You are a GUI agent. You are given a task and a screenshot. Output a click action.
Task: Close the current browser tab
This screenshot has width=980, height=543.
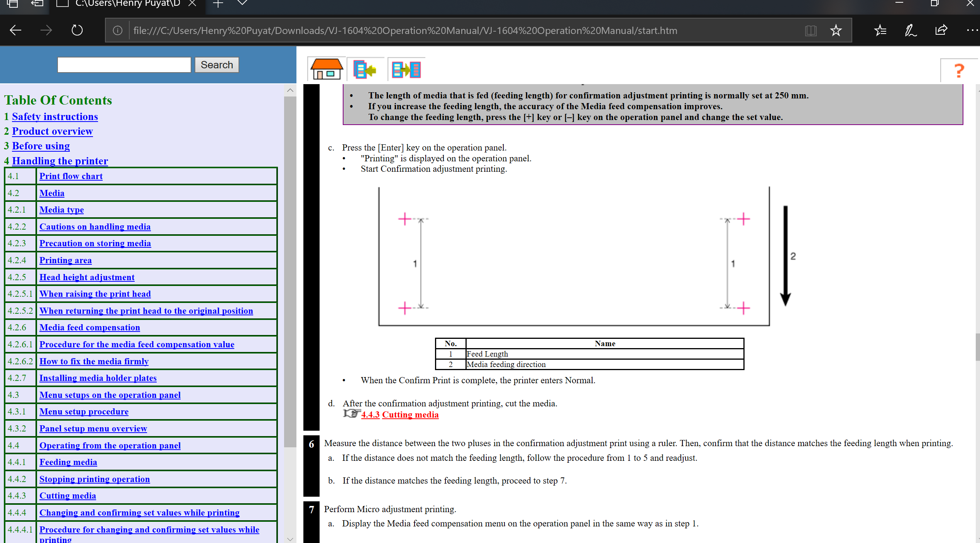(192, 3)
